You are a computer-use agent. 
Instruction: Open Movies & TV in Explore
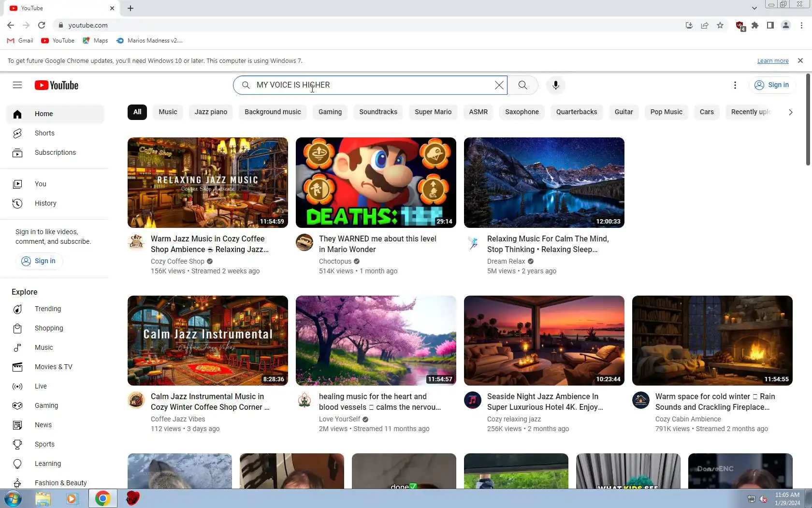pyautogui.click(x=55, y=367)
